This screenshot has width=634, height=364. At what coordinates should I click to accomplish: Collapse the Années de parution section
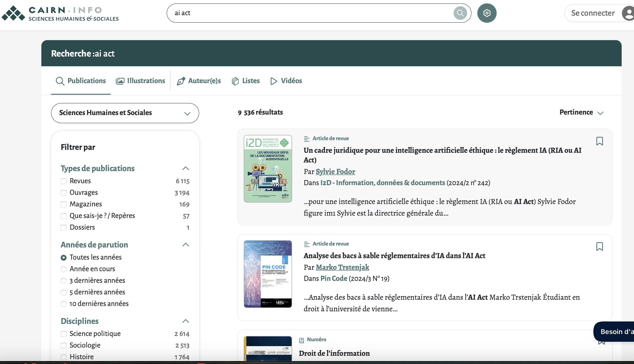coord(185,245)
